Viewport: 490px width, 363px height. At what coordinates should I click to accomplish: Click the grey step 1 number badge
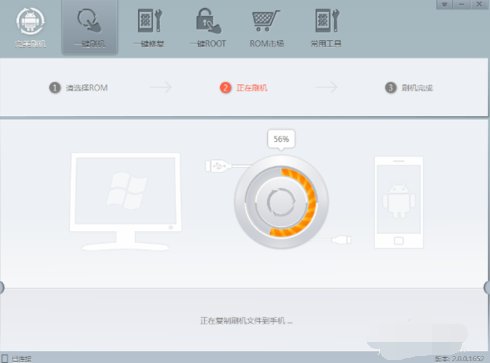(55, 88)
